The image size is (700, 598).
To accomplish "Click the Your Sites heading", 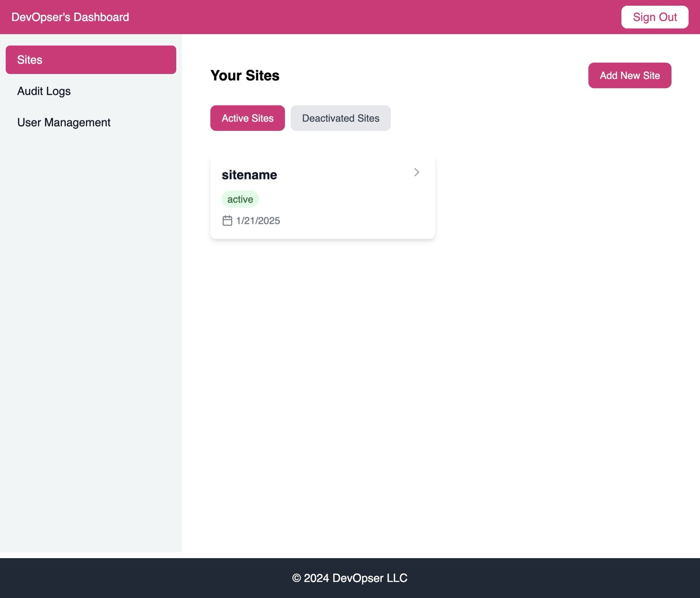I will (x=245, y=75).
